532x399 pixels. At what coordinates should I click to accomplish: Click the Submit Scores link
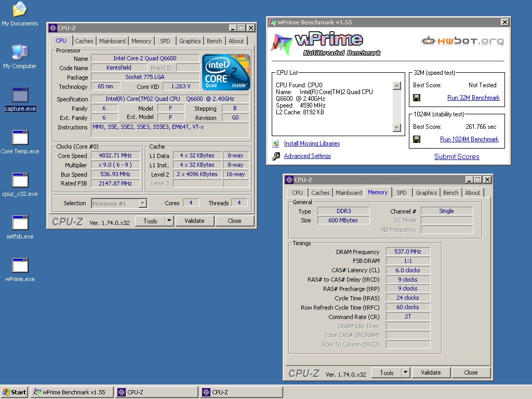457,156
